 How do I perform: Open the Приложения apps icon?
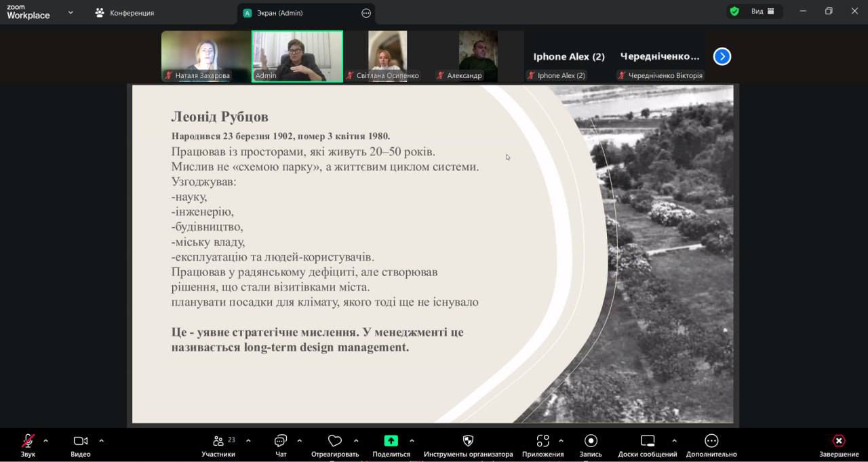[542, 442]
